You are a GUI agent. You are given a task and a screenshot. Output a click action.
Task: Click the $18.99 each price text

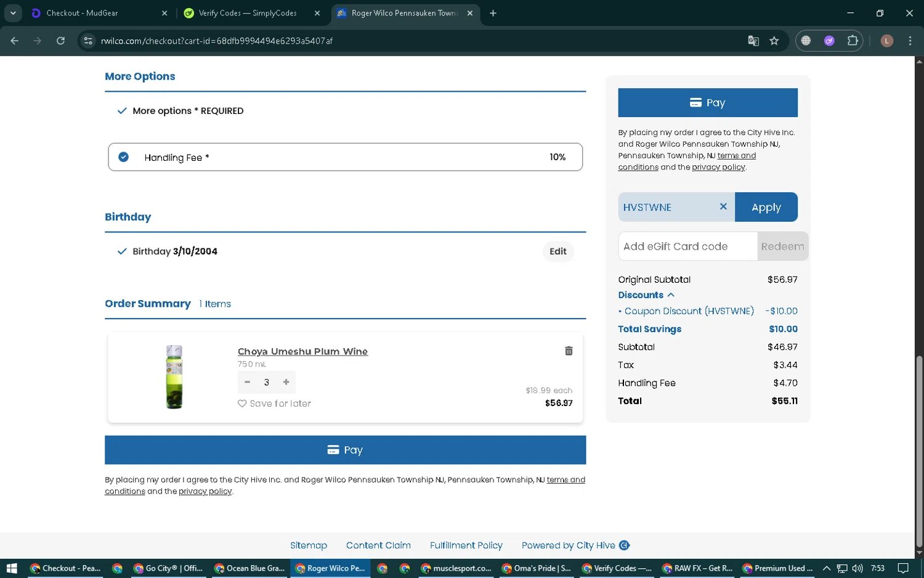[x=549, y=391]
